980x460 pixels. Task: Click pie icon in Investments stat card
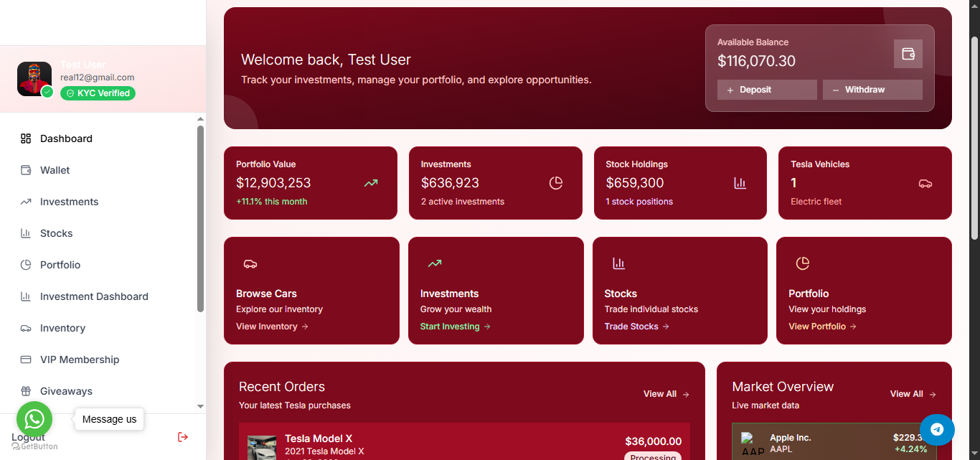[555, 183]
